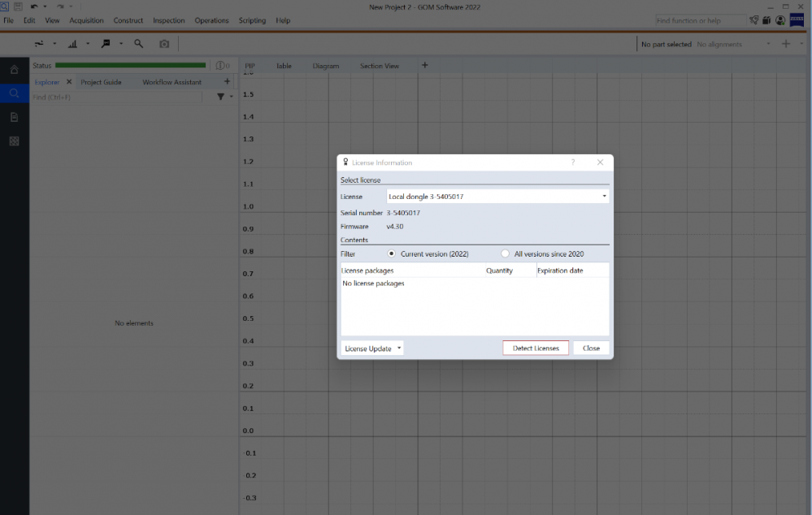Open the gift box what's-new icon
Viewport: 812px width, 515px height.
[x=766, y=20]
